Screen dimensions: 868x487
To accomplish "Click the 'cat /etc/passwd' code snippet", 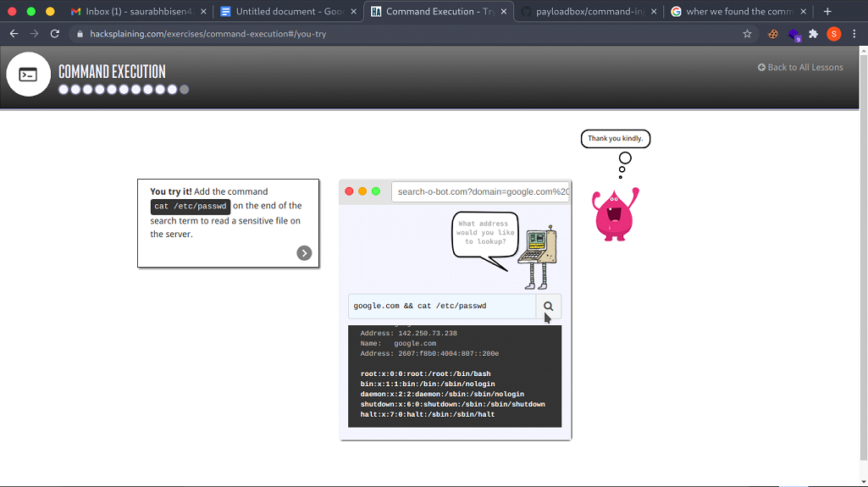I will pyautogui.click(x=191, y=207).
